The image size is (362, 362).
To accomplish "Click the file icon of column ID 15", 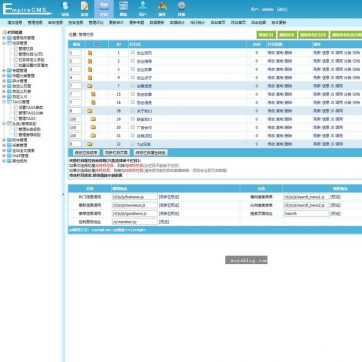I will [x=93, y=94].
